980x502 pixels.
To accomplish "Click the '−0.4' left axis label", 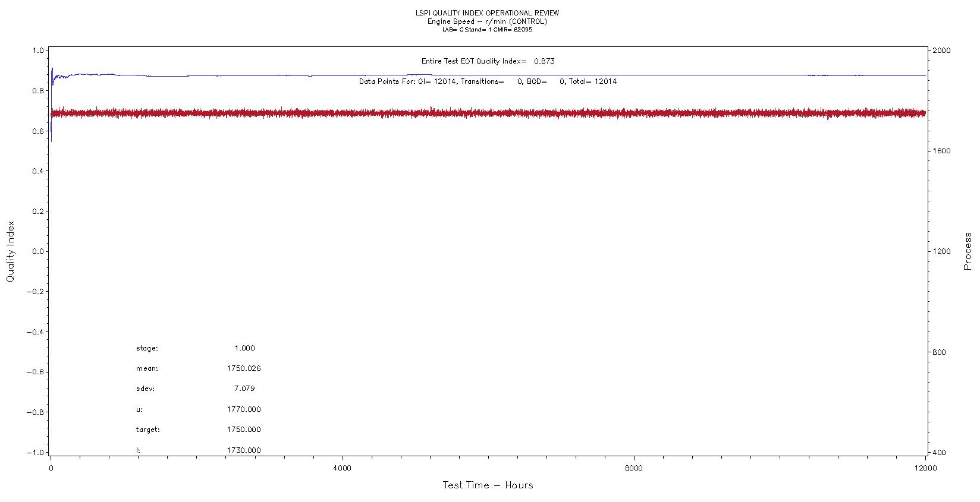I will tap(36, 332).
